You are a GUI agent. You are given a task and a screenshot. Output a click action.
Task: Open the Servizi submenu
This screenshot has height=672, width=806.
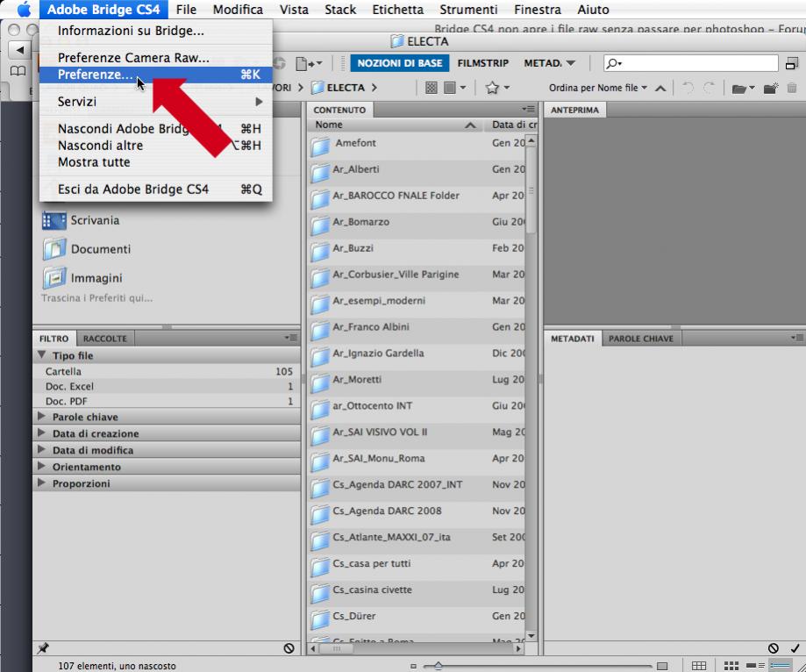click(x=156, y=102)
